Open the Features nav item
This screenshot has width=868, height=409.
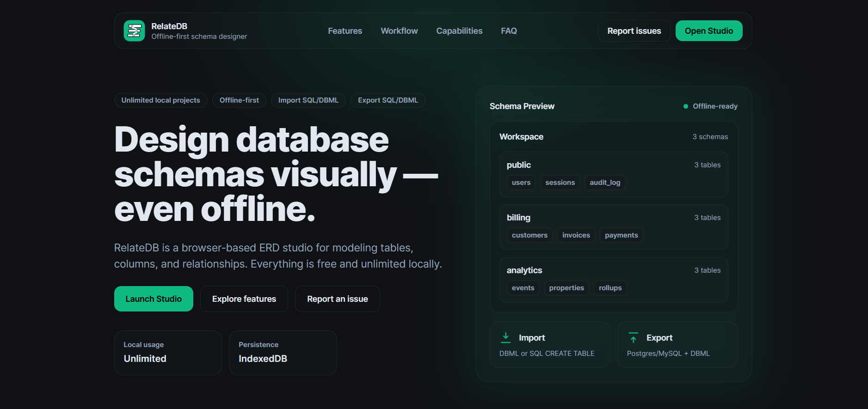(x=345, y=31)
